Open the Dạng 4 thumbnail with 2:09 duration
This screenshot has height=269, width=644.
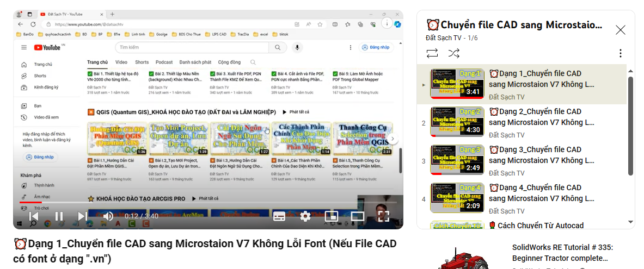tap(457, 198)
